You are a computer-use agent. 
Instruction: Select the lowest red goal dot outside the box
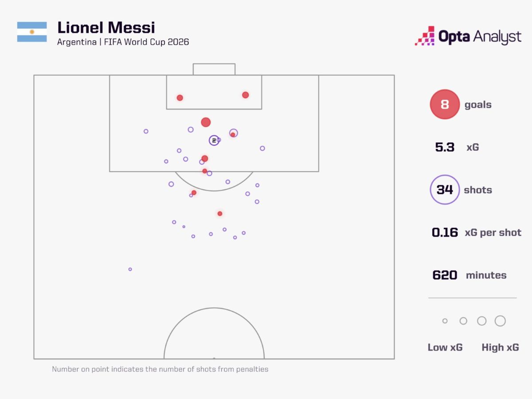tap(220, 214)
